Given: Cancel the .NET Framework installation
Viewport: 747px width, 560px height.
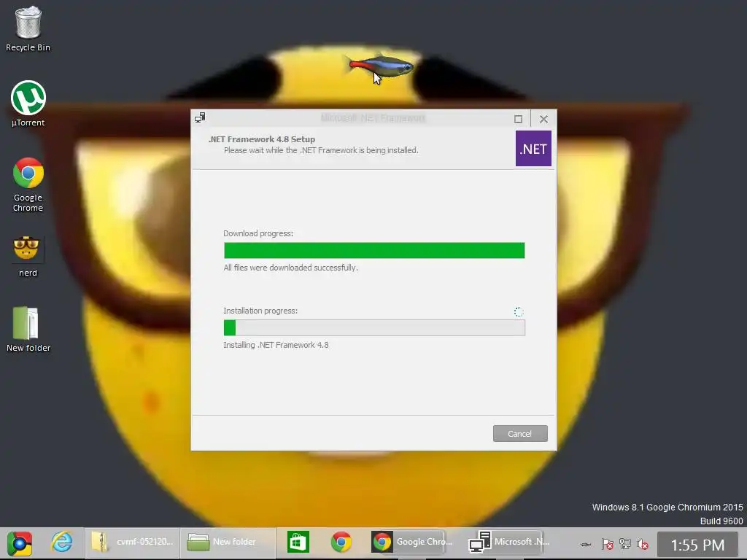Looking at the screenshot, I should pos(519,433).
